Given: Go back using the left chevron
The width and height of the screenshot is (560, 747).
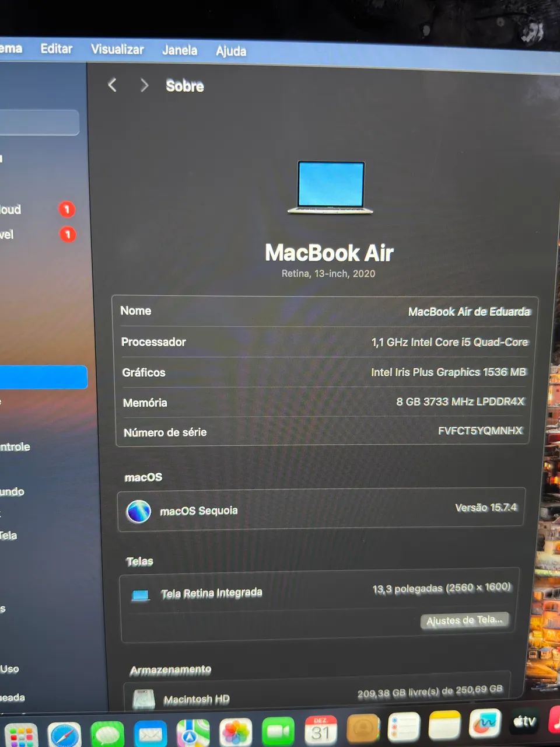Looking at the screenshot, I should pos(113,85).
